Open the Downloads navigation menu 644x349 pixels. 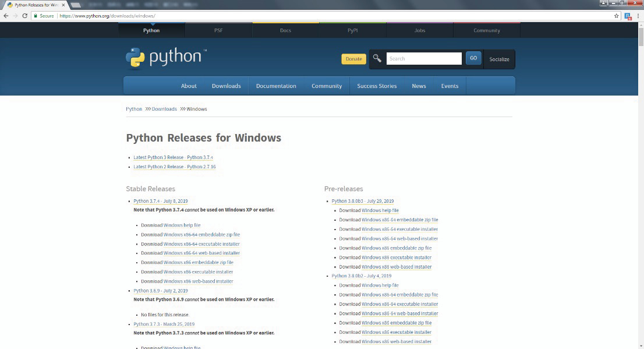pyautogui.click(x=227, y=86)
